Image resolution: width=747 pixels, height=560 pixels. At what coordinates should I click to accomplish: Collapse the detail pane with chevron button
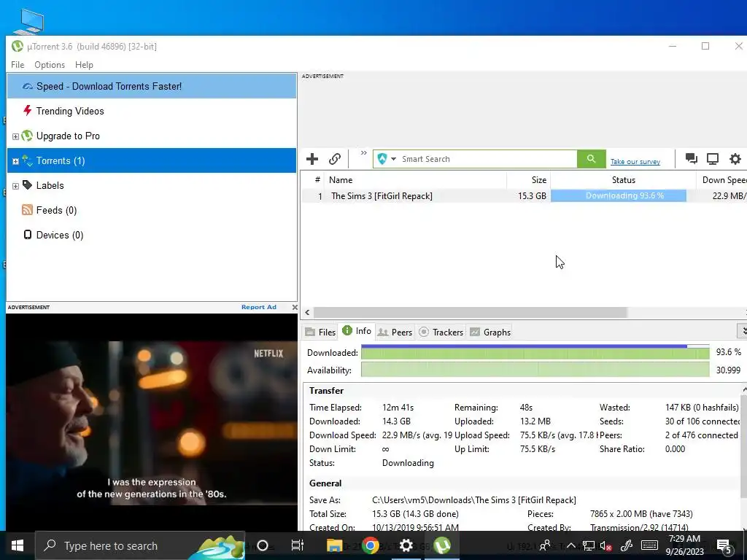pos(742,330)
